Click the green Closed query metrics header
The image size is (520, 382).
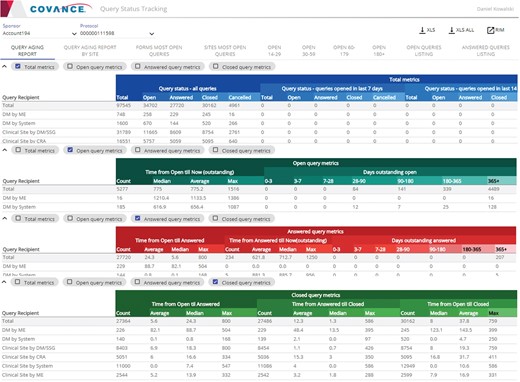coord(316,295)
